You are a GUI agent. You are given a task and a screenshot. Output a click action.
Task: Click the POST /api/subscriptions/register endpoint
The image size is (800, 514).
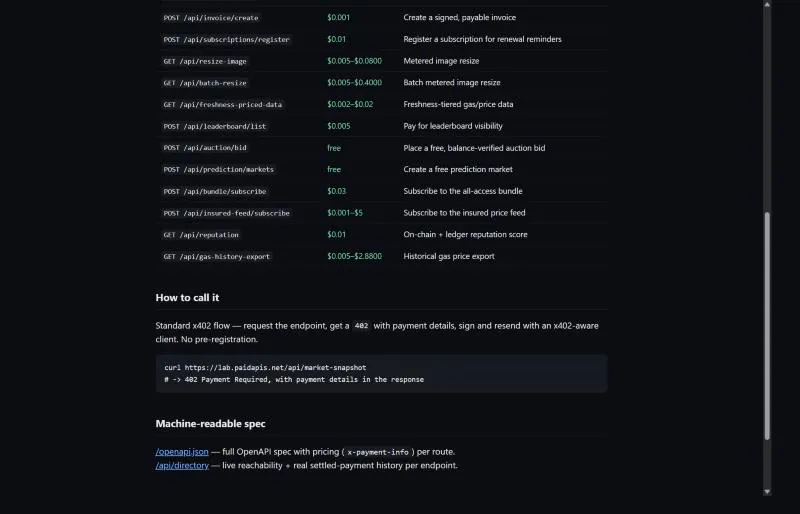226,39
